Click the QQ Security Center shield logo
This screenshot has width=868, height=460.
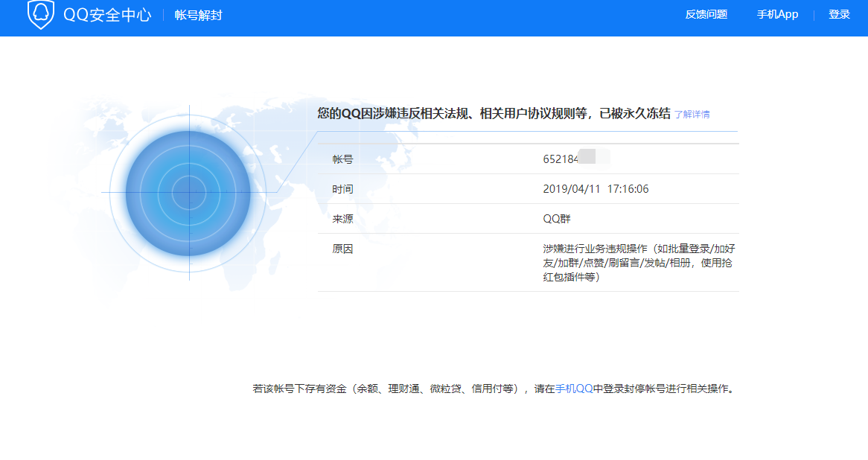41,15
